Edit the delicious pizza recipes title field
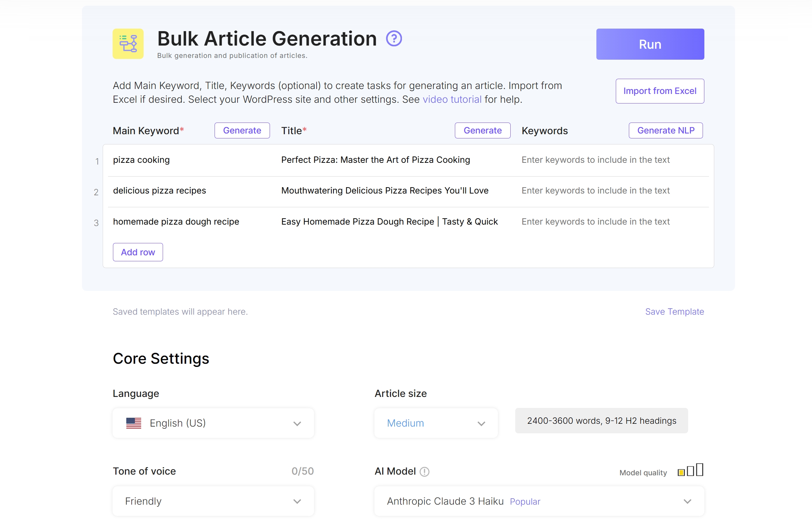 pos(384,190)
